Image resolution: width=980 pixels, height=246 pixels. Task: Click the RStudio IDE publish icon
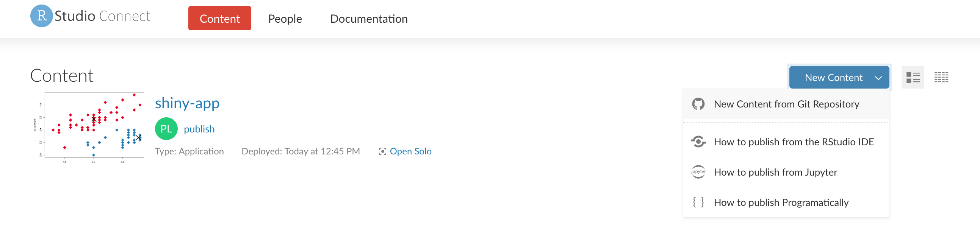point(698,142)
